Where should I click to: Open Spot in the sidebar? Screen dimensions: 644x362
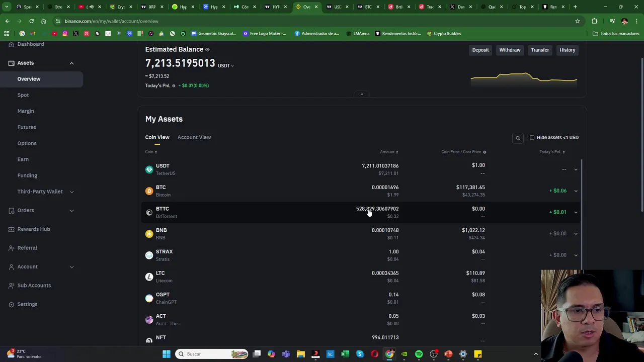click(x=23, y=95)
